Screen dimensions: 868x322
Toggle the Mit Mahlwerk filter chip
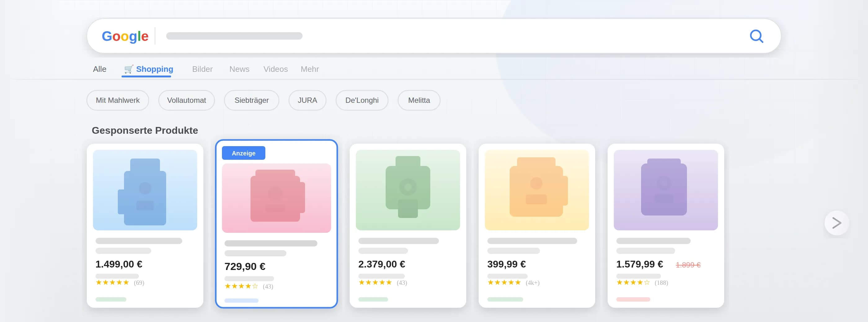[x=117, y=100]
